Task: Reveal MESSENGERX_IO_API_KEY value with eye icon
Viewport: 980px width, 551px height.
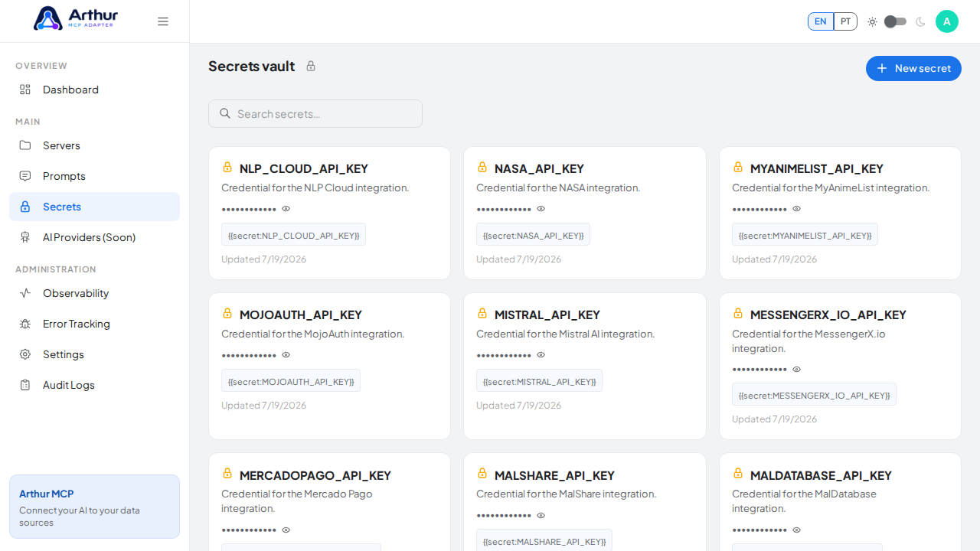Action: tap(797, 369)
